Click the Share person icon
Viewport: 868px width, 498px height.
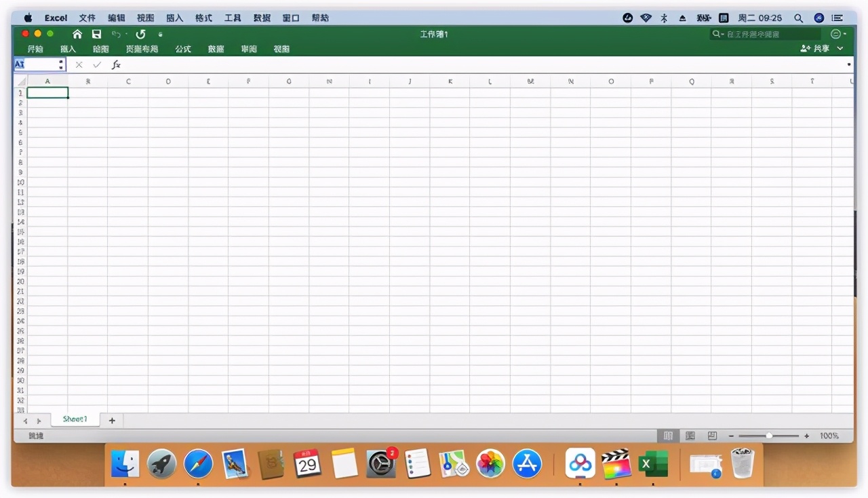point(805,49)
